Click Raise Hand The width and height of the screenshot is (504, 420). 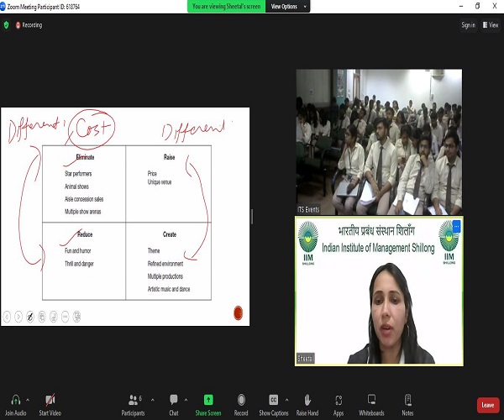pyautogui.click(x=307, y=405)
